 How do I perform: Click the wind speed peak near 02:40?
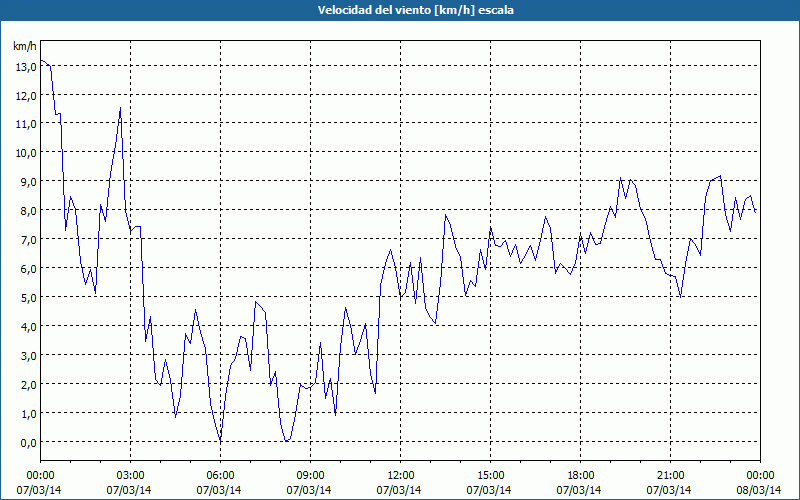pyautogui.click(x=120, y=108)
